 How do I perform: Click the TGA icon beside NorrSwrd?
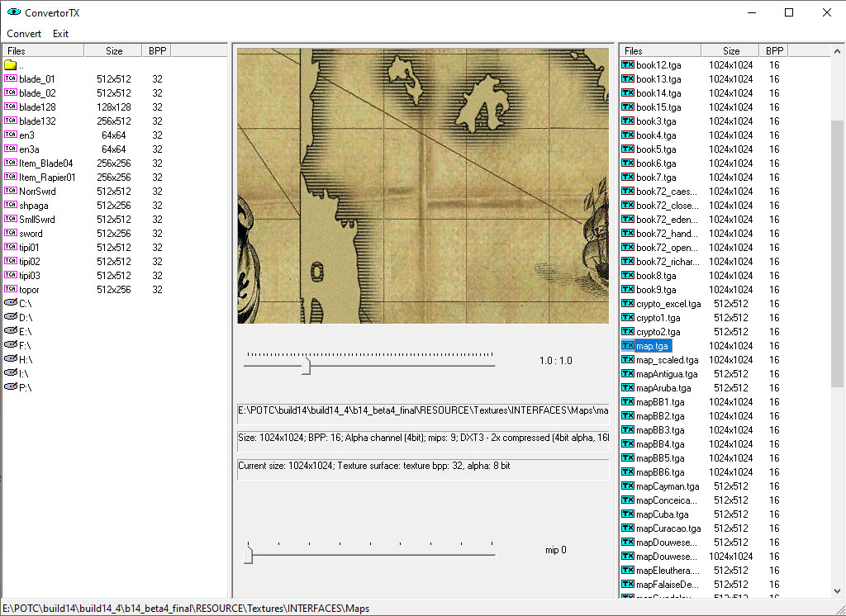(x=10, y=191)
